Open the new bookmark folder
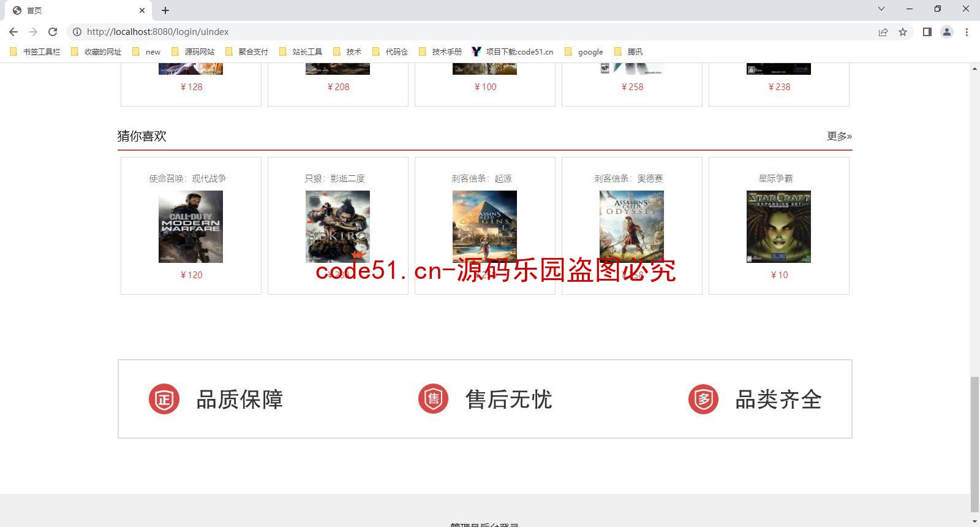The image size is (980, 527). click(146, 52)
